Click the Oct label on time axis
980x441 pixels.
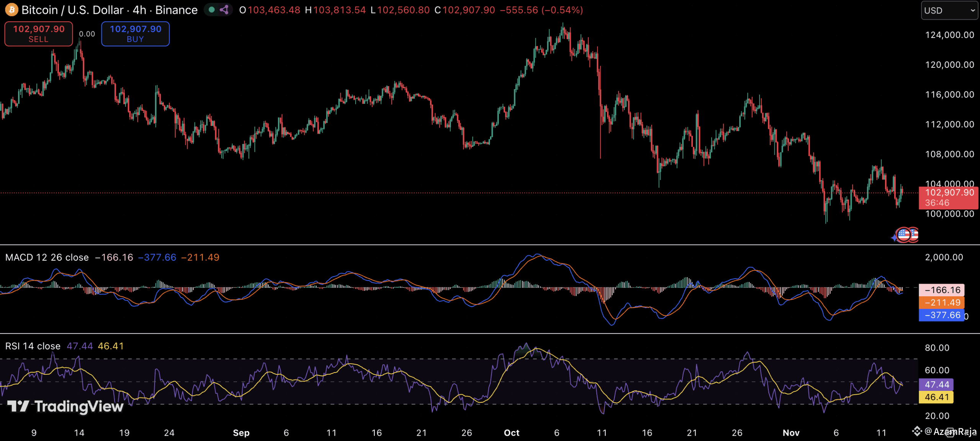[x=511, y=433]
